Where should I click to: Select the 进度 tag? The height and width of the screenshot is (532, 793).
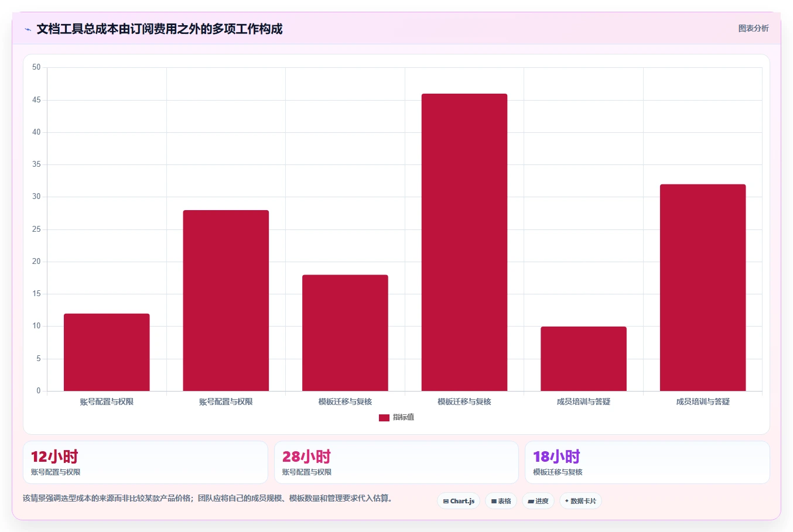click(x=538, y=501)
